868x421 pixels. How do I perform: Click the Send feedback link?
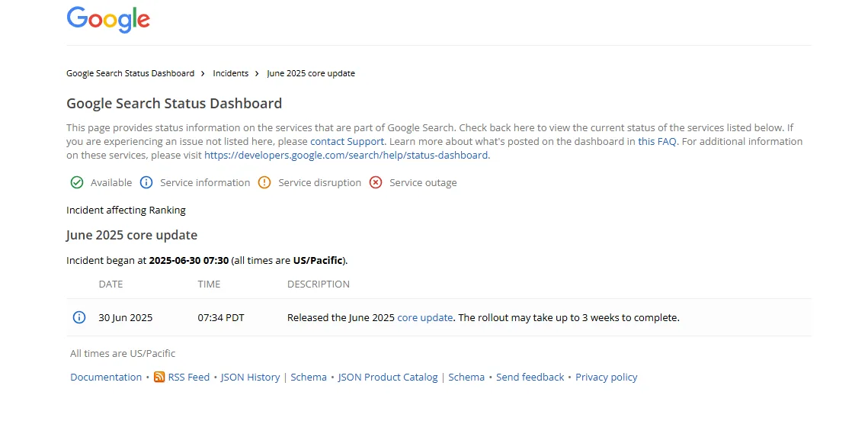530,377
